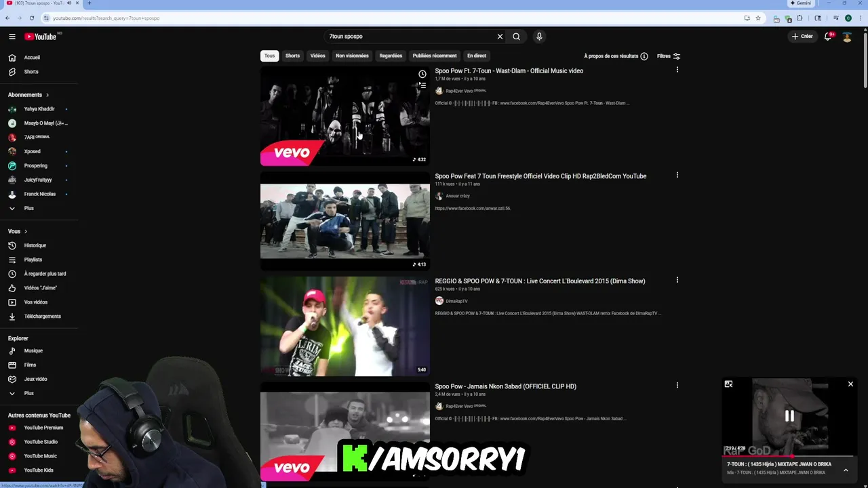Add Wast-Dlam video to Watch Later
This screenshot has height=488, width=868.
(422, 74)
